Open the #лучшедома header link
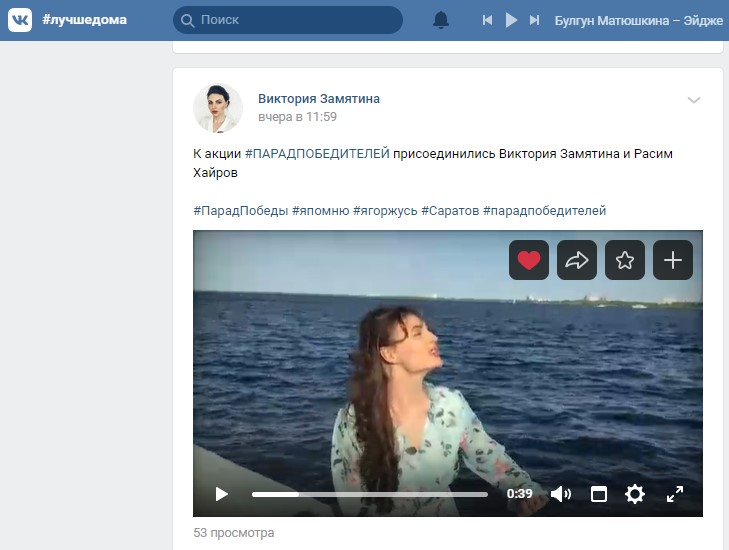 click(x=84, y=20)
